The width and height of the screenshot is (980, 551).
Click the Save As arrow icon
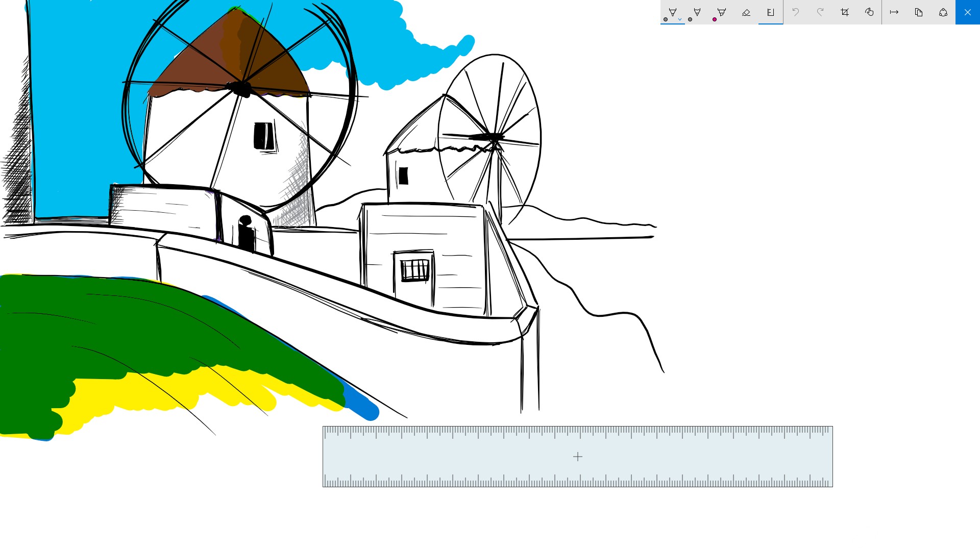[894, 12]
